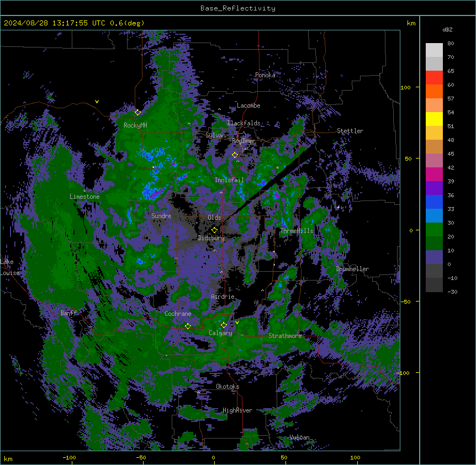Click the yellow station marker above RockyMH
The image size is (476, 465).
tap(137, 112)
